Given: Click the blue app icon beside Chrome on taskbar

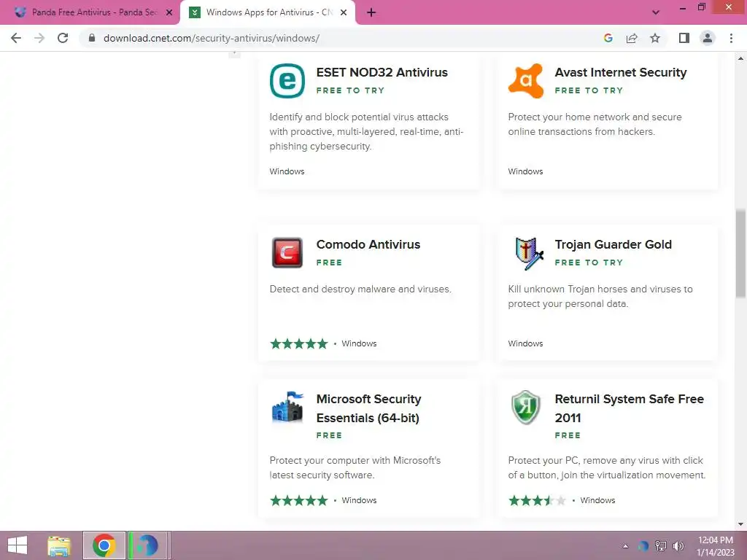Looking at the screenshot, I should click(147, 545).
